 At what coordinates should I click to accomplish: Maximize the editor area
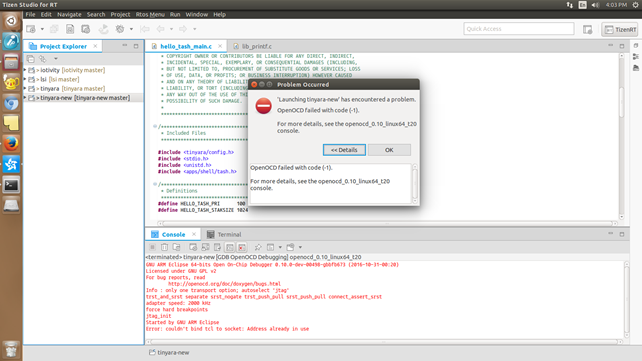pos(622,46)
